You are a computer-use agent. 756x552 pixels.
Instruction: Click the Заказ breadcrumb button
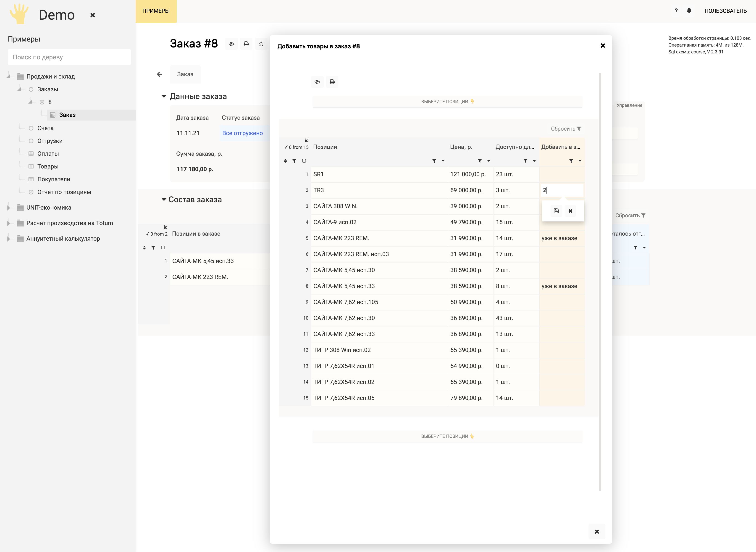coord(185,74)
